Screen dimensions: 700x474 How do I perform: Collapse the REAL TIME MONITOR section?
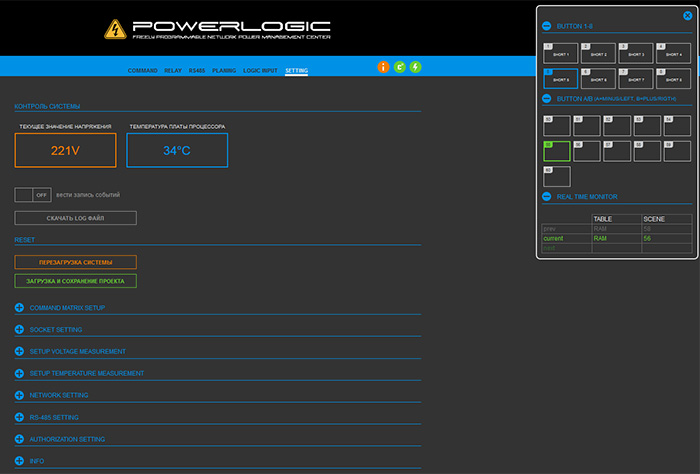[x=546, y=196]
